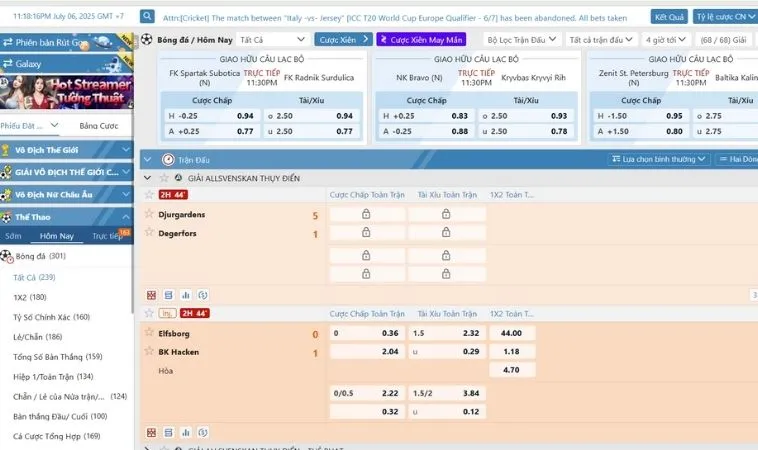This screenshot has width=758, height=450.
Task: Switch to the Trực tiếp tab
Action: [106, 236]
